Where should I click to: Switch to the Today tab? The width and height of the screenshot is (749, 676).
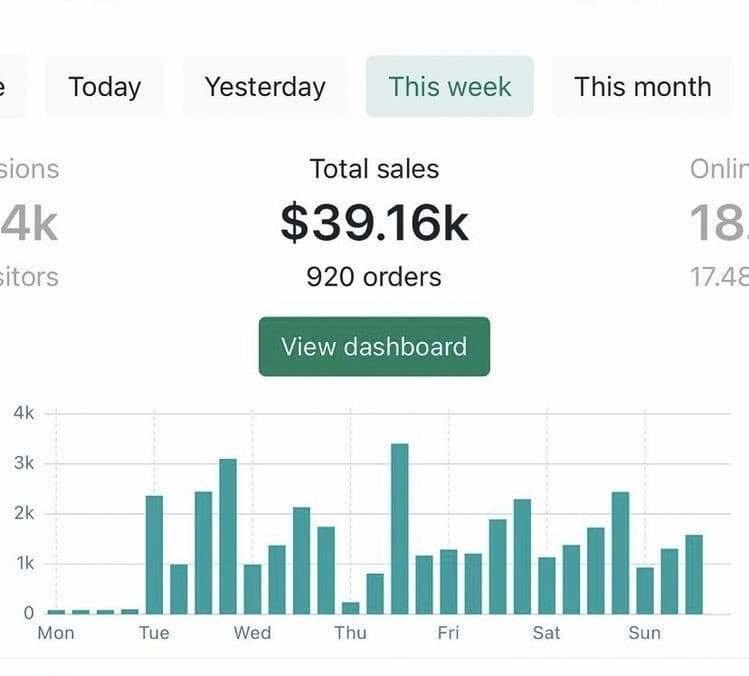104,87
